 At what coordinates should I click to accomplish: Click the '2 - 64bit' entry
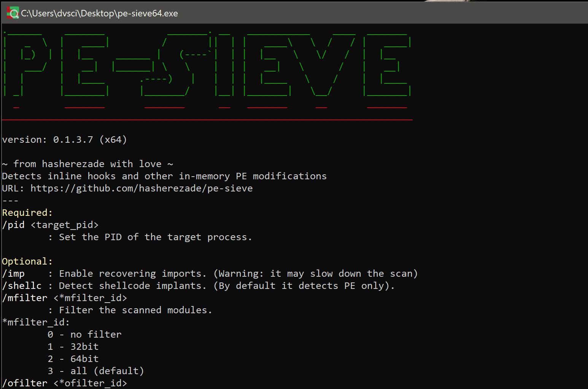tap(73, 359)
